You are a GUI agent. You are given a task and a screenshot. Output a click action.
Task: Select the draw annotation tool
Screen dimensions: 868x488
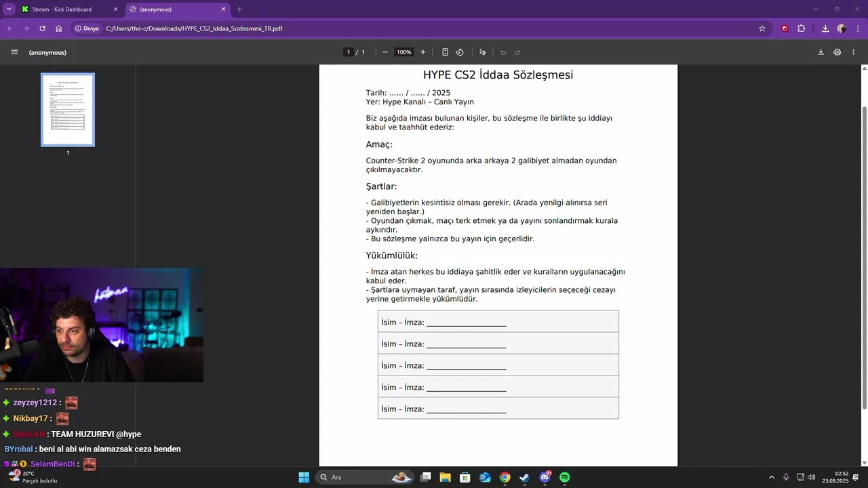(483, 52)
